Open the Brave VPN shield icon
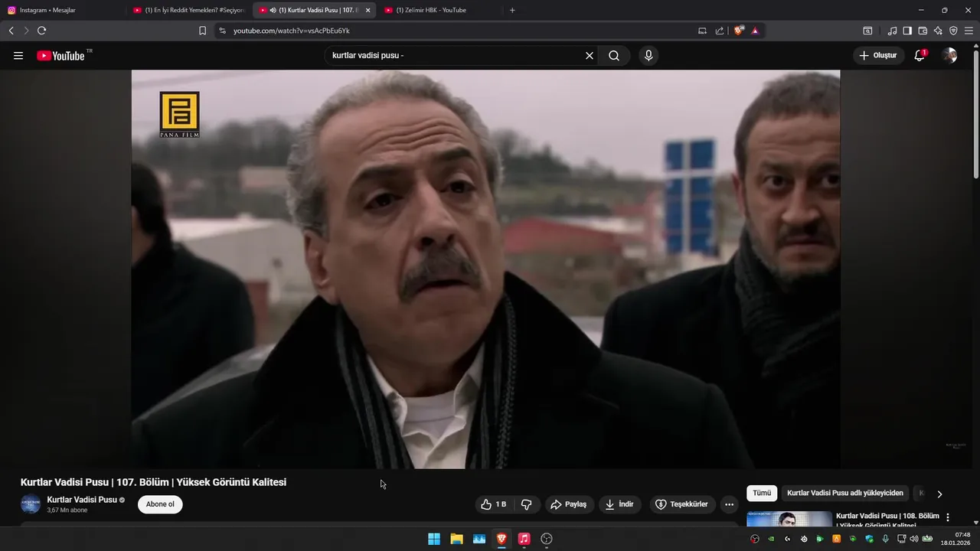The image size is (980, 551). point(953,31)
